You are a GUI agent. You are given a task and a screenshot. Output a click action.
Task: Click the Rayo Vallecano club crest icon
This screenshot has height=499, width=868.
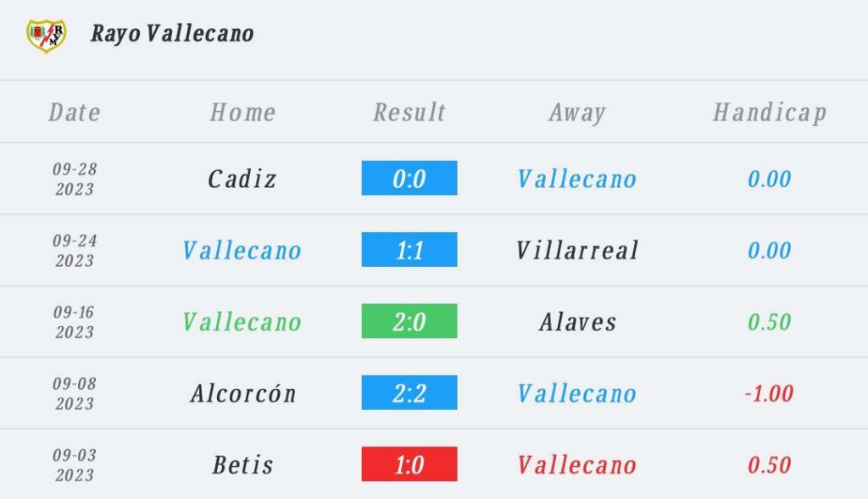coord(47,36)
